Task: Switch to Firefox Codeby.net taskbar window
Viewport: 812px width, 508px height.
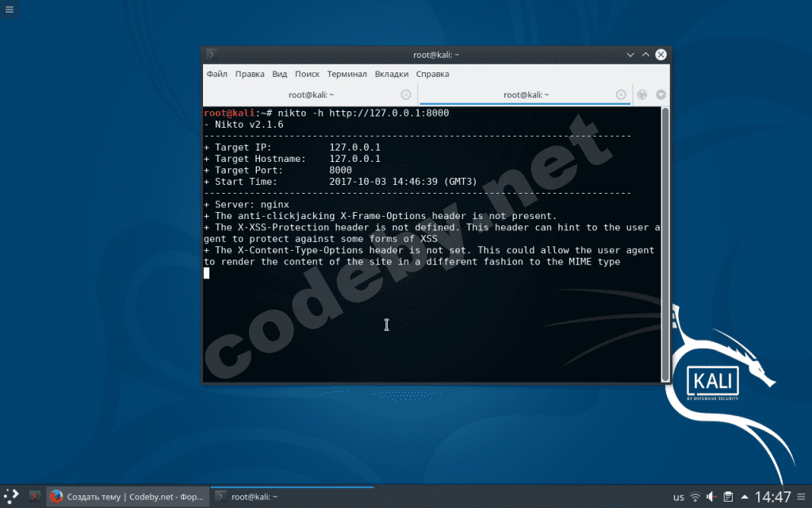Action: [128, 497]
